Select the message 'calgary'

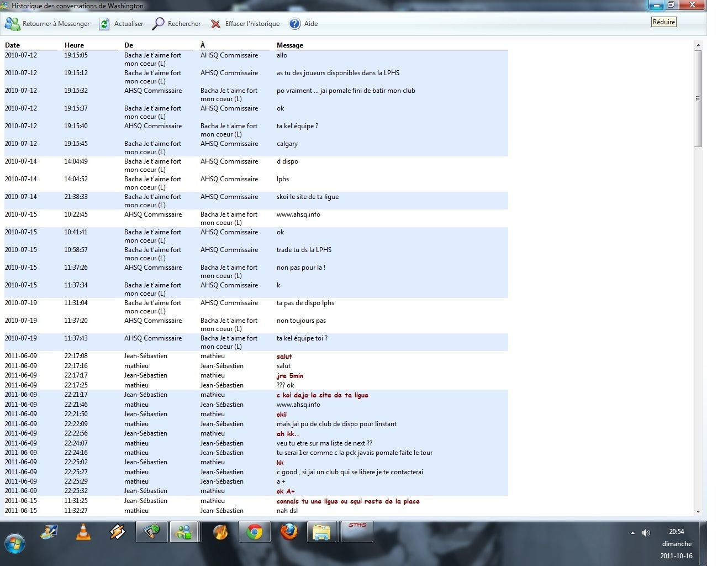(x=287, y=144)
